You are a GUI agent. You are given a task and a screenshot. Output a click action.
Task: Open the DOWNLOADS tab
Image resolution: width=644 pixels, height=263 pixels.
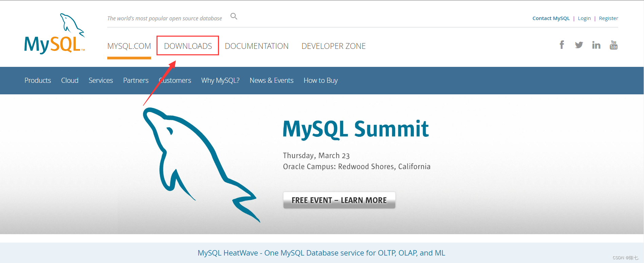188,46
